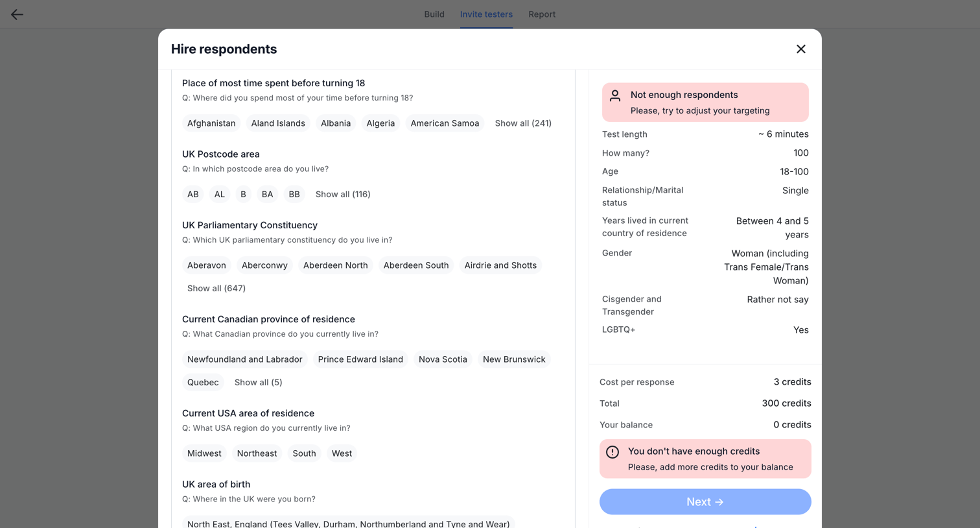Expand Show all (647) constituencies
Viewport: 980px width, 528px height.
216,288
